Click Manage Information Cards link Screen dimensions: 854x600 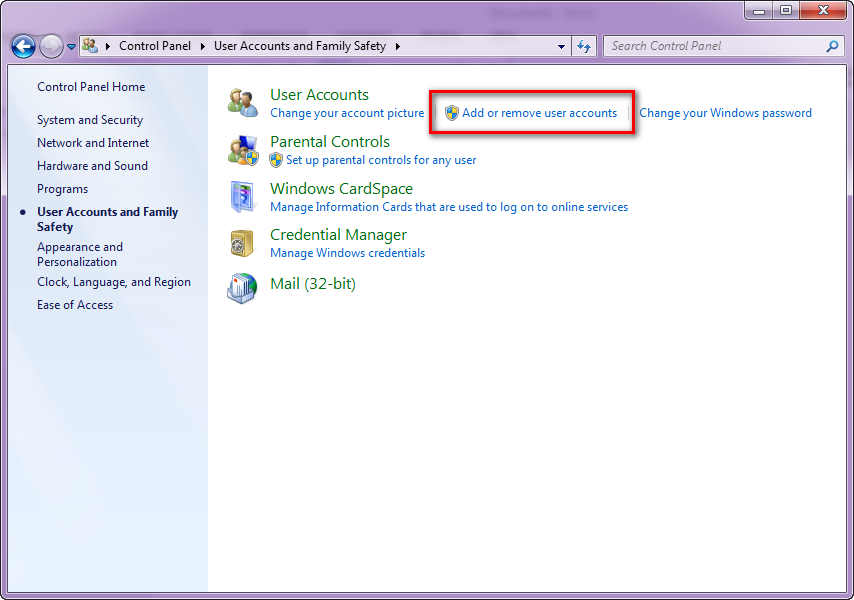[449, 207]
